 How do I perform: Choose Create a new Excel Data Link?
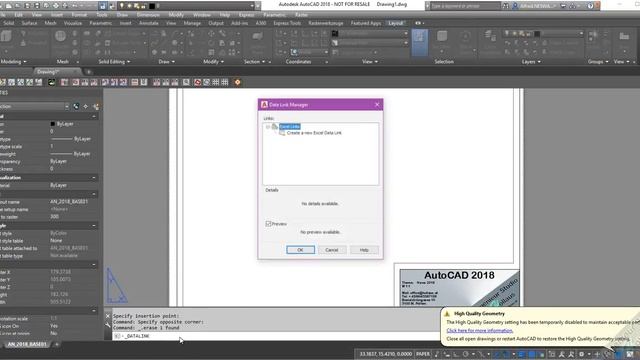(314, 133)
